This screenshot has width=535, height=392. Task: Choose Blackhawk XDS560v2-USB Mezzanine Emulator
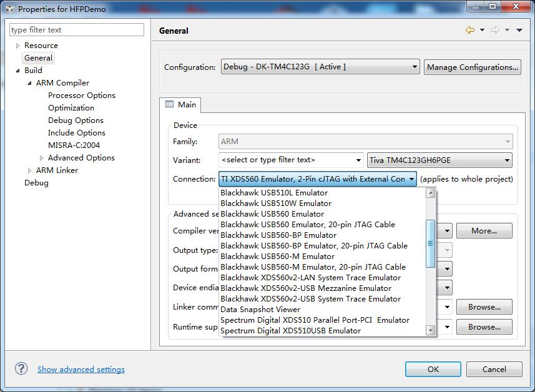323,288
